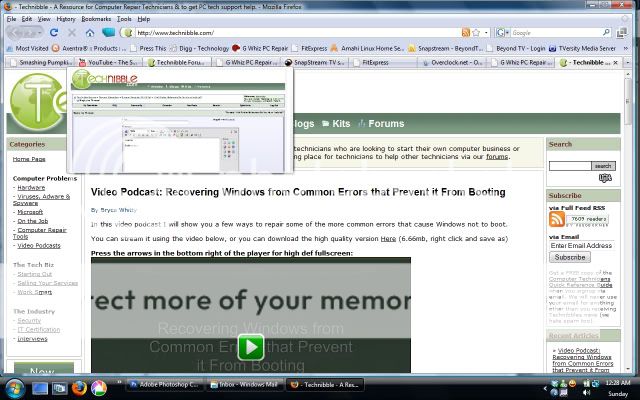This screenshot has height=400, width=640.
Task: Open the Video Podcasts category link
Action: (39, 246)
